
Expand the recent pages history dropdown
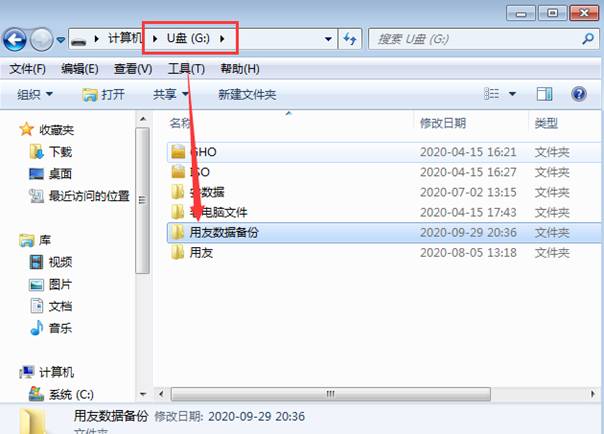pos(60,39)
